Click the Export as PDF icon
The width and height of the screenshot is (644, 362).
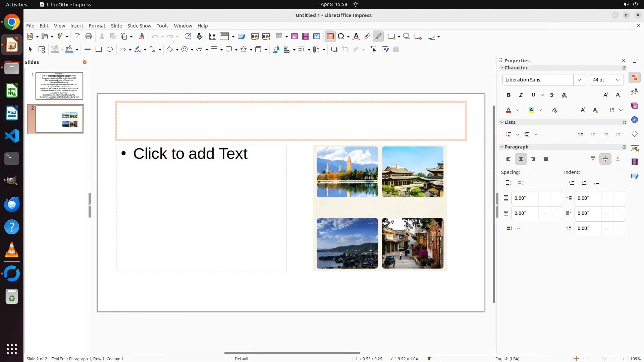[x=77, y=37]
